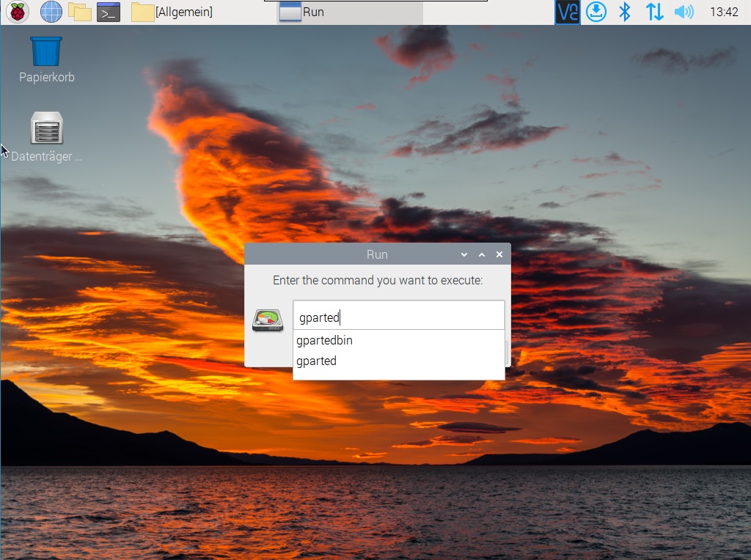Click the Run dialog title bar
This screenshot has width=751, height=560.
click(378, 254)
